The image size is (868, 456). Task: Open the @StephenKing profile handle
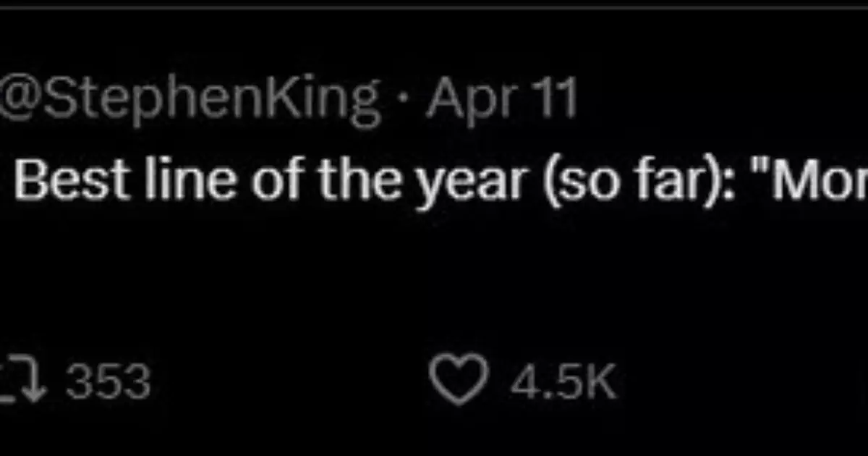(190, 99)
